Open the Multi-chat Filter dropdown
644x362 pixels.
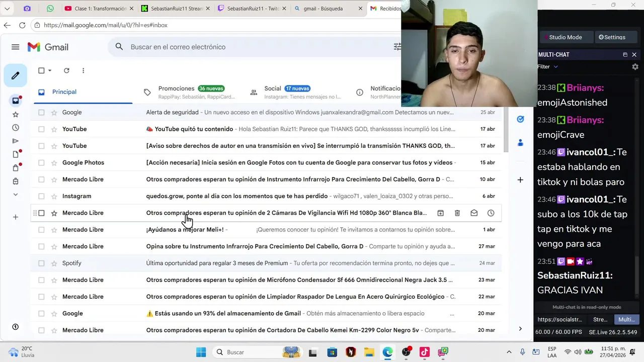548,67
